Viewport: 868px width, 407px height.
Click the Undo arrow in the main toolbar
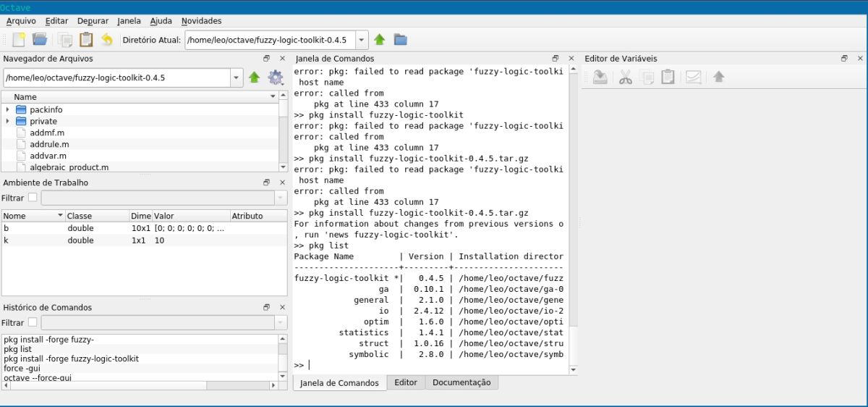(x=107, y=40)
